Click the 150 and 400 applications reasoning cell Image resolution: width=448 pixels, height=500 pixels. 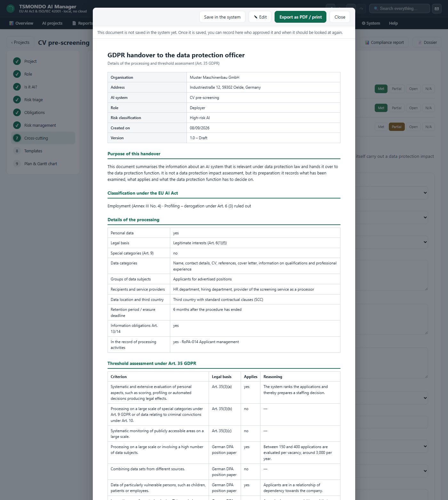pos(300,453)
